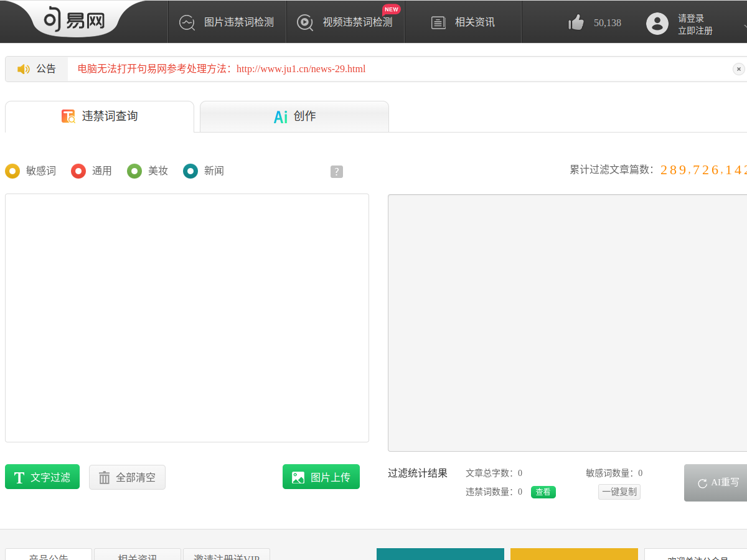Image resolution: width=747 pixels, height=560 pixels.
Task: Close the announcement bar
Action: coord(739,69)
